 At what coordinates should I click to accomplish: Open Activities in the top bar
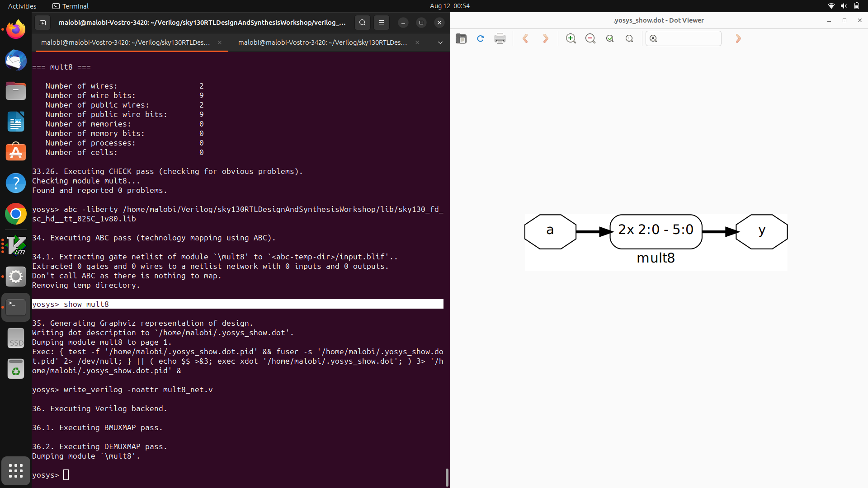[x=22, y=6]
